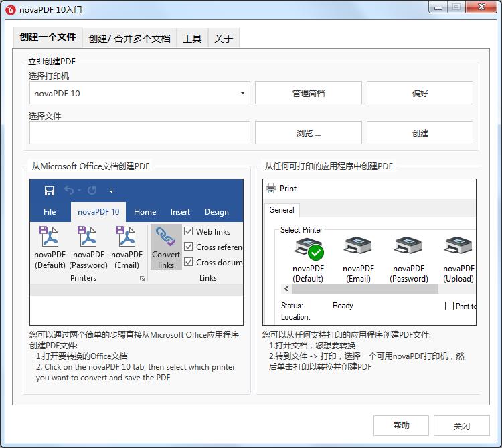
Task: Click the Home ribbon tab
Action: [x=145, y=212]
